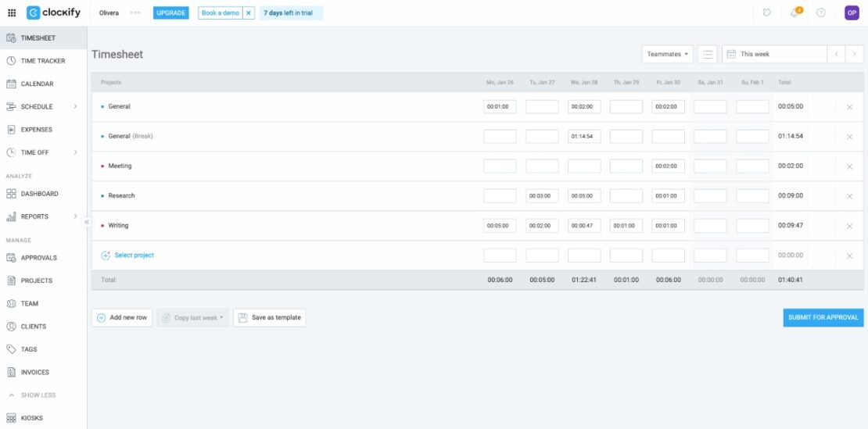Click Writing row total 00:09:47
The width and height of the screenshot is (868, 429).
tap(790, 226)
